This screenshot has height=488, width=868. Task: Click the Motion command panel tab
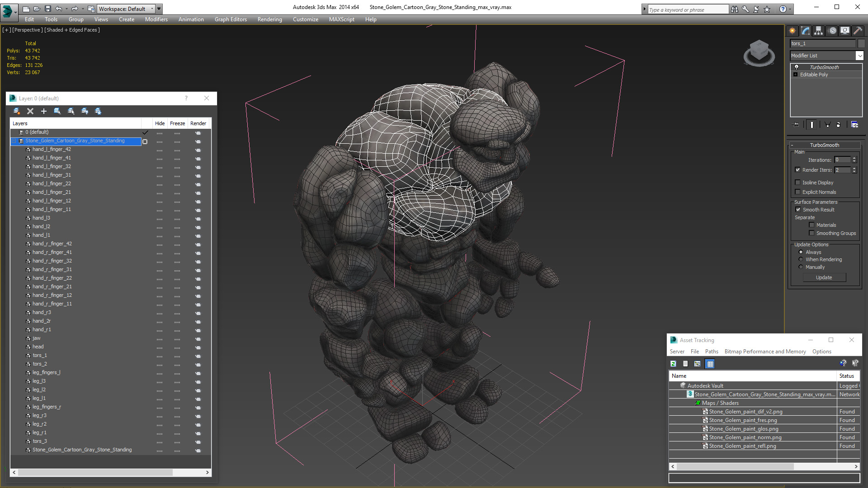[832, 31]
